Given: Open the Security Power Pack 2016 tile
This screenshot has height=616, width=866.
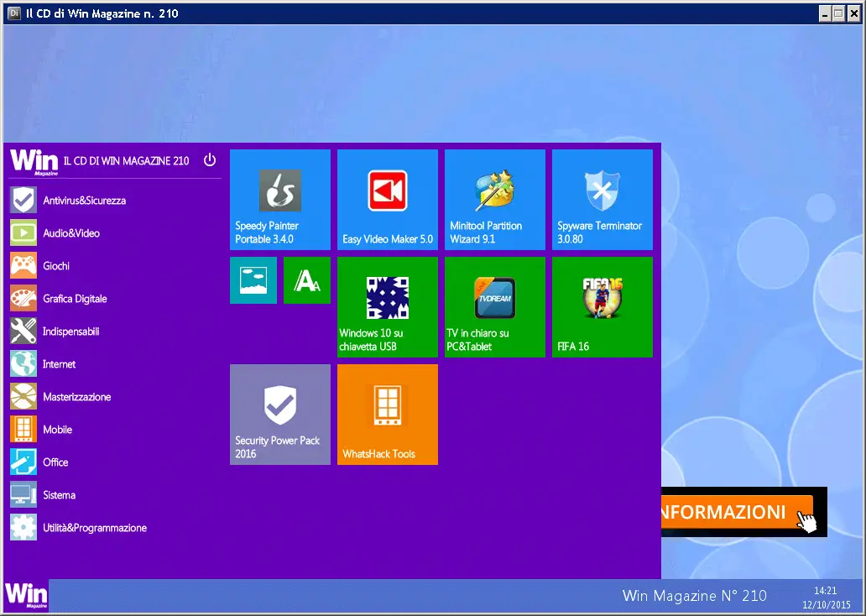Looking at the screenshot, I should pos(280,415).
